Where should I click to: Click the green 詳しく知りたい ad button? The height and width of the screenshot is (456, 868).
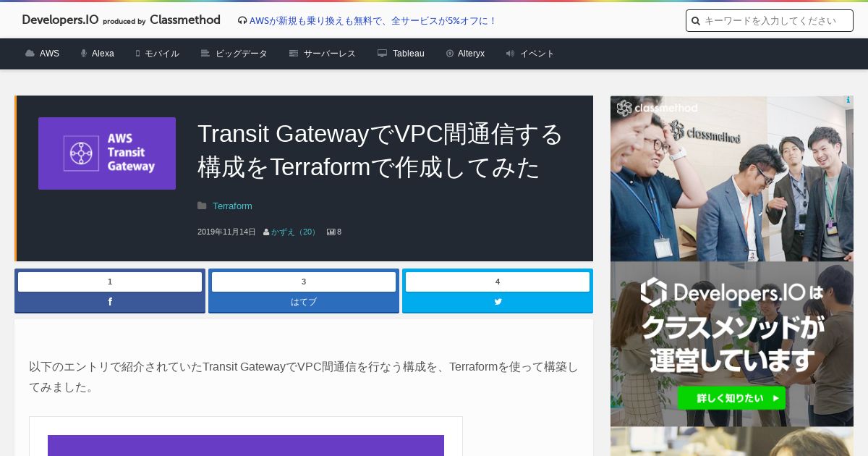point(732,398)
